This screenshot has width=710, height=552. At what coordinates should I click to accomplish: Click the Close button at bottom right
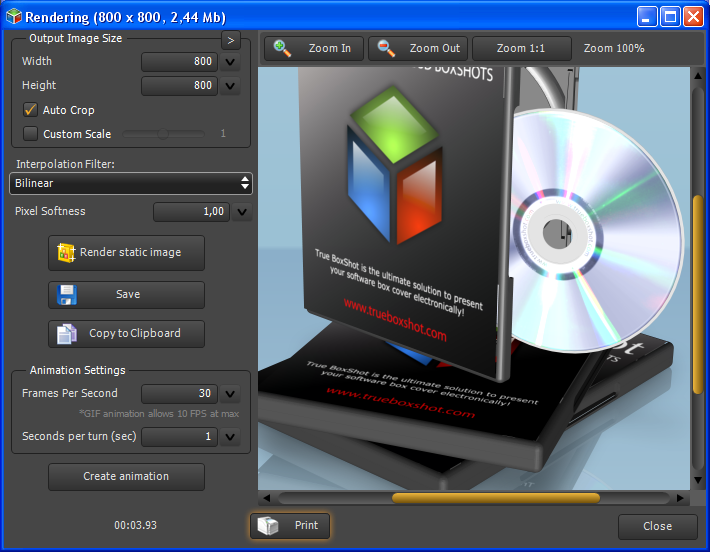point(657,526)
